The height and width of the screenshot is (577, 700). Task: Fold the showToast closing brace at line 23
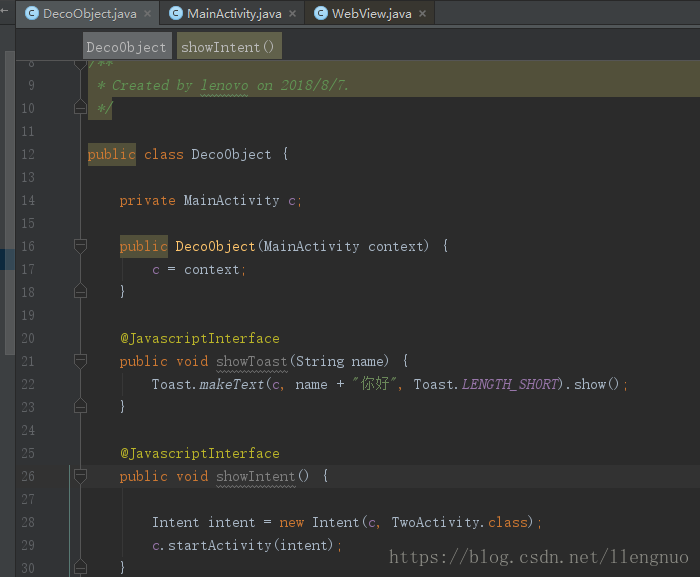pyautogui.click(x=80, y=406)
